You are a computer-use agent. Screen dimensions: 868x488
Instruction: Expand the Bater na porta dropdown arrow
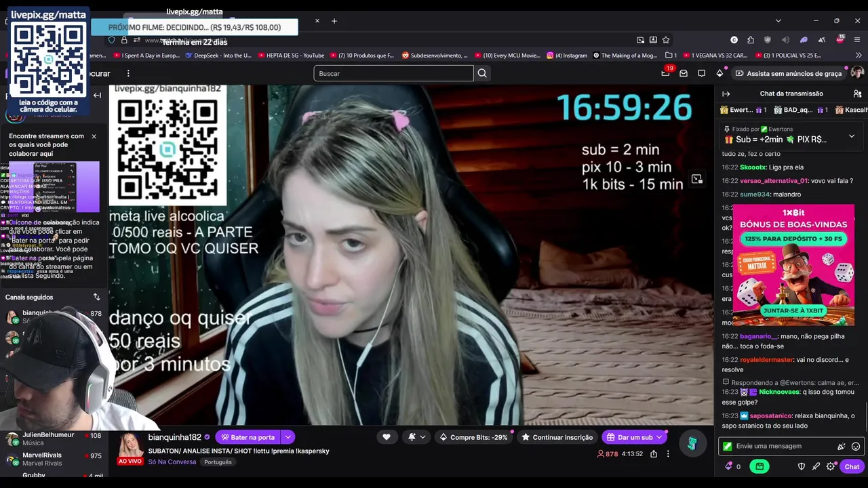tap(288, 437)
